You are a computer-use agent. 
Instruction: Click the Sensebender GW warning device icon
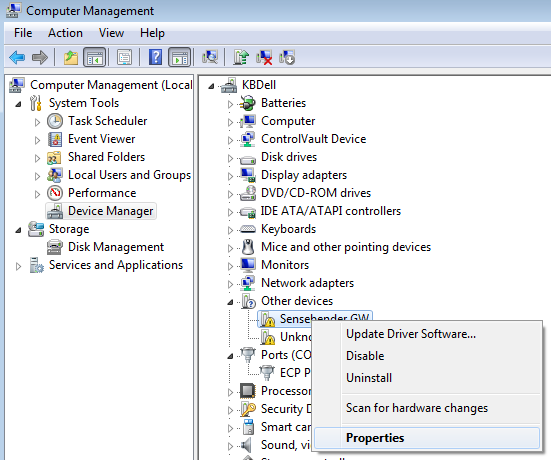(x=268, y=319)
